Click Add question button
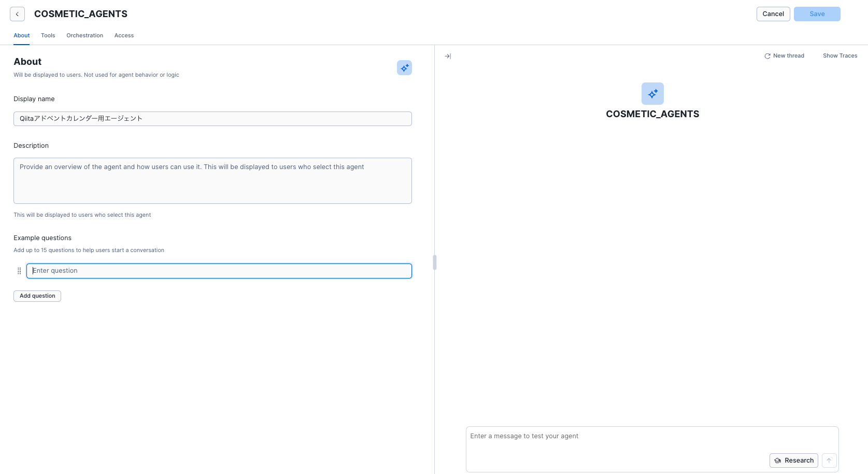The image size is (868, 474). click(x=37, y=296)
